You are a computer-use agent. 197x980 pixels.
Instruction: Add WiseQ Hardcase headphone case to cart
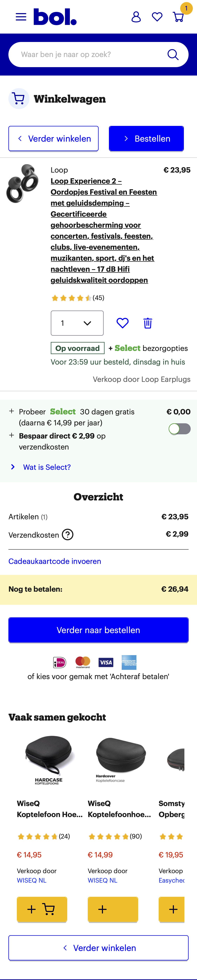[x=42, y=909]
